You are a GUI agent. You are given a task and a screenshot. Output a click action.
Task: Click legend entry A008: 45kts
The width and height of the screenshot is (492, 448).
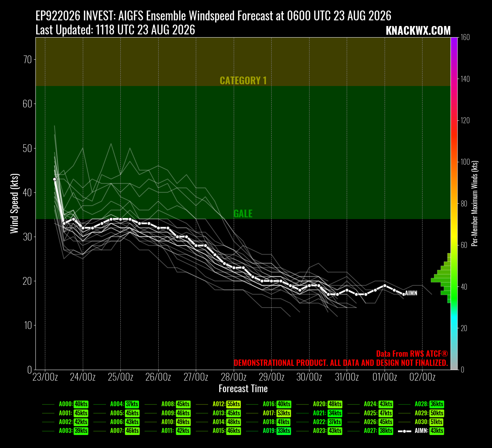[168, 404]
